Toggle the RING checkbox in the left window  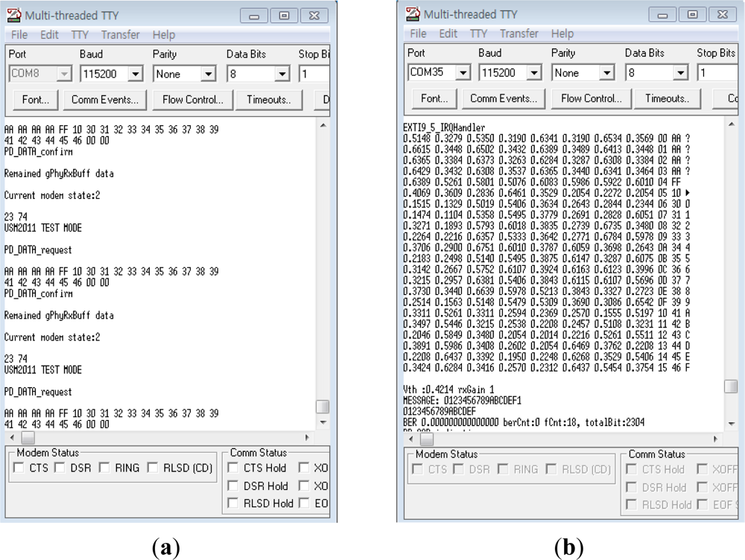104,468
